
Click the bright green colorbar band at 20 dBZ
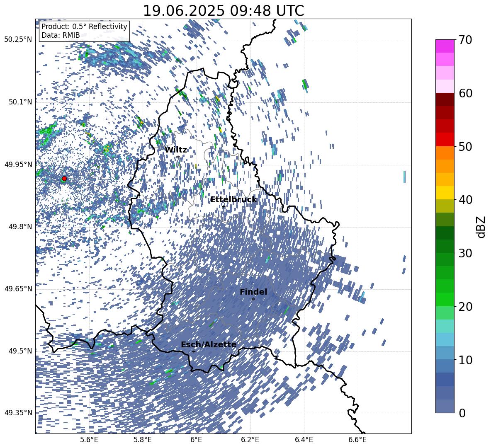point(445,299)
